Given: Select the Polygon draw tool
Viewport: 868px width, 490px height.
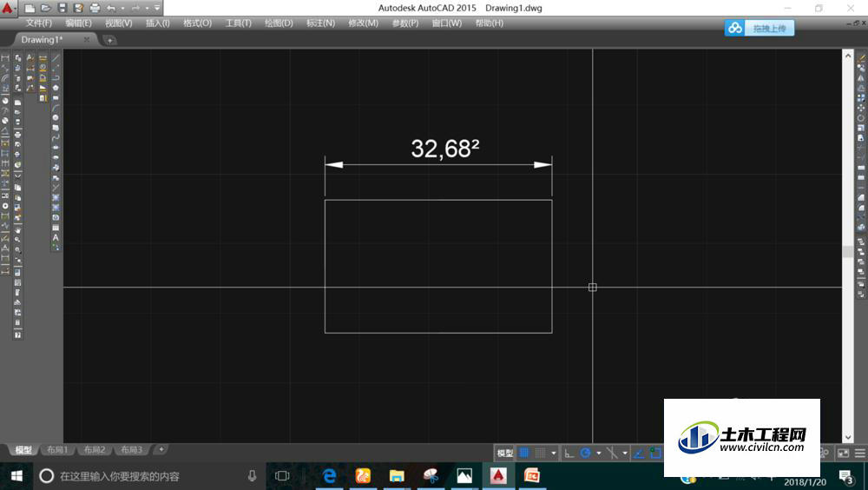Looking at the screenshot, I should click(56, 88).
